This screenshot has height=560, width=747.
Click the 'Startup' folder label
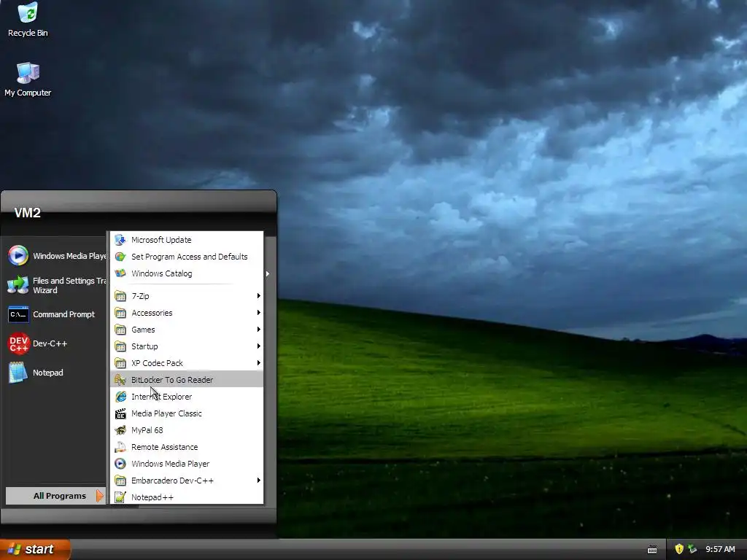(x=144, y=346)
